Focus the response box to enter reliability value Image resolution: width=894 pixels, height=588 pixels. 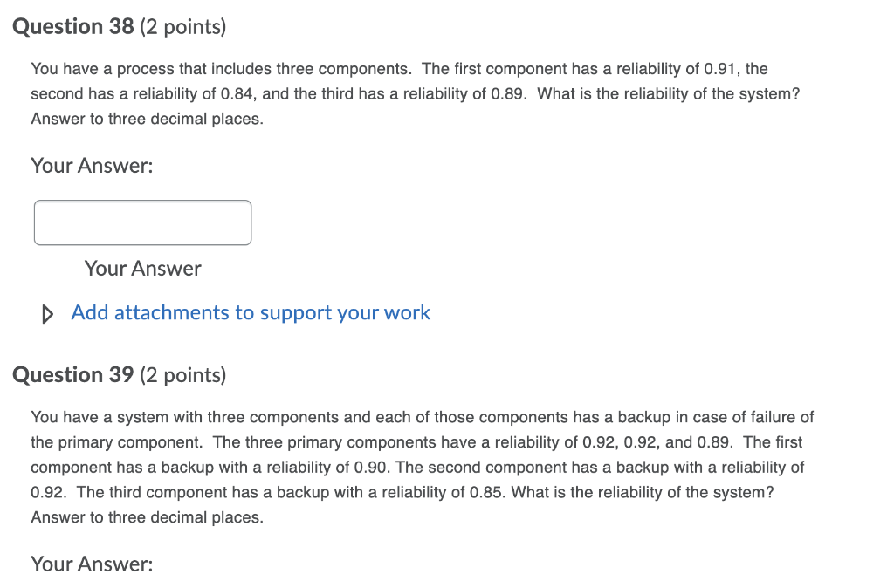click(142, 222)
